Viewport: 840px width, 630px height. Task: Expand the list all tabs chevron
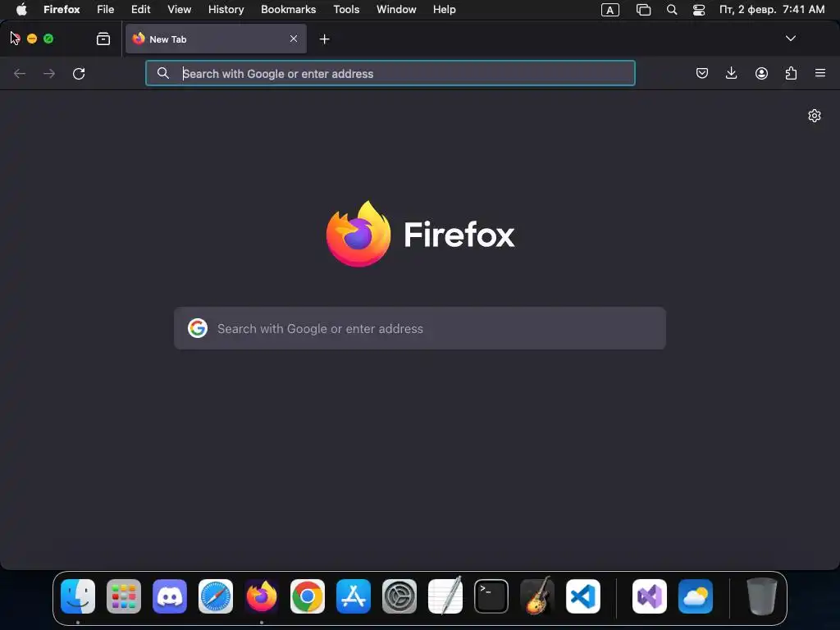(790, 39)
